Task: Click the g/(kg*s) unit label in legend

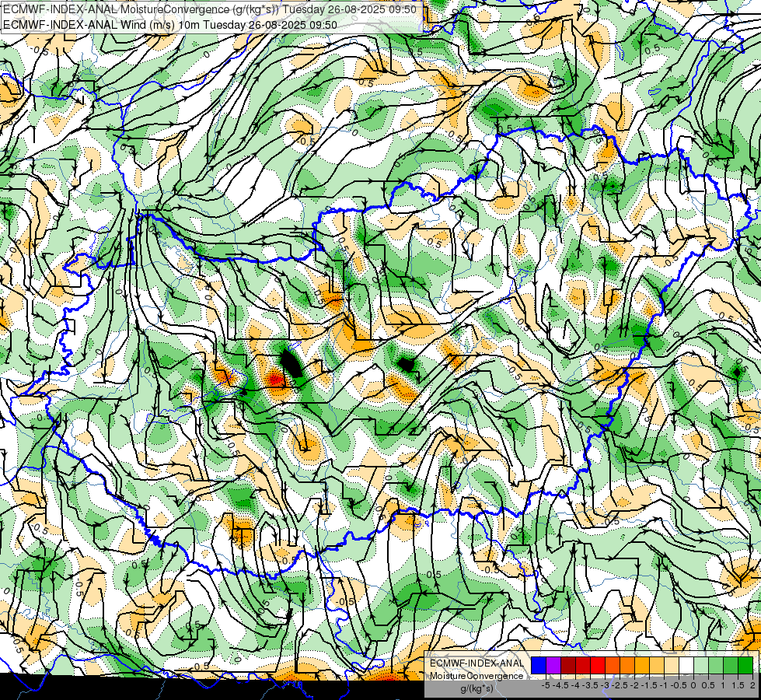Action: point(476,688)
